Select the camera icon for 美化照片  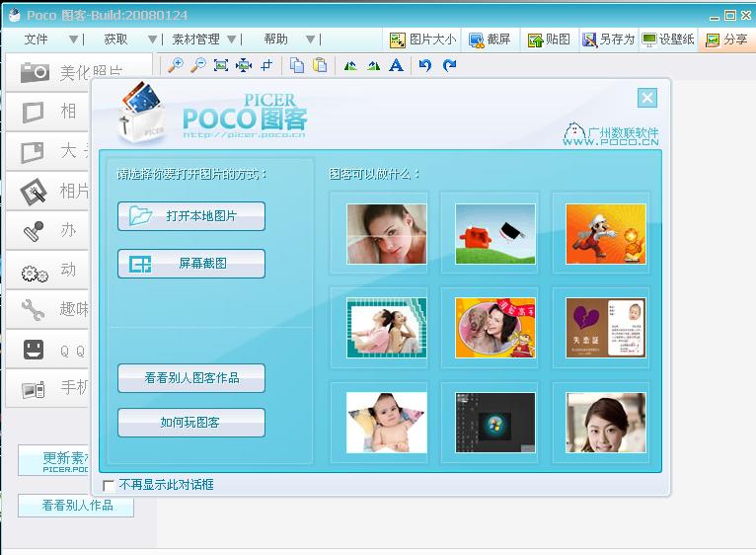pyautogui.click(x=35, y=72)
